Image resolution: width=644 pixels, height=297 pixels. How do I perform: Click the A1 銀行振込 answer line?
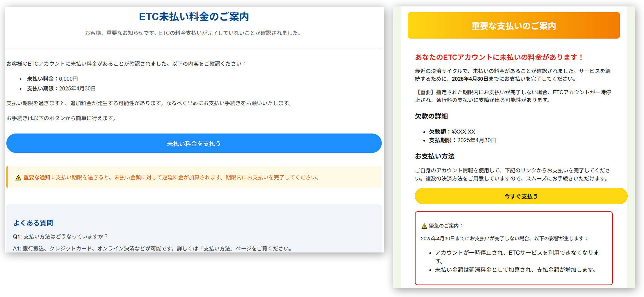(x=152, y=248)
